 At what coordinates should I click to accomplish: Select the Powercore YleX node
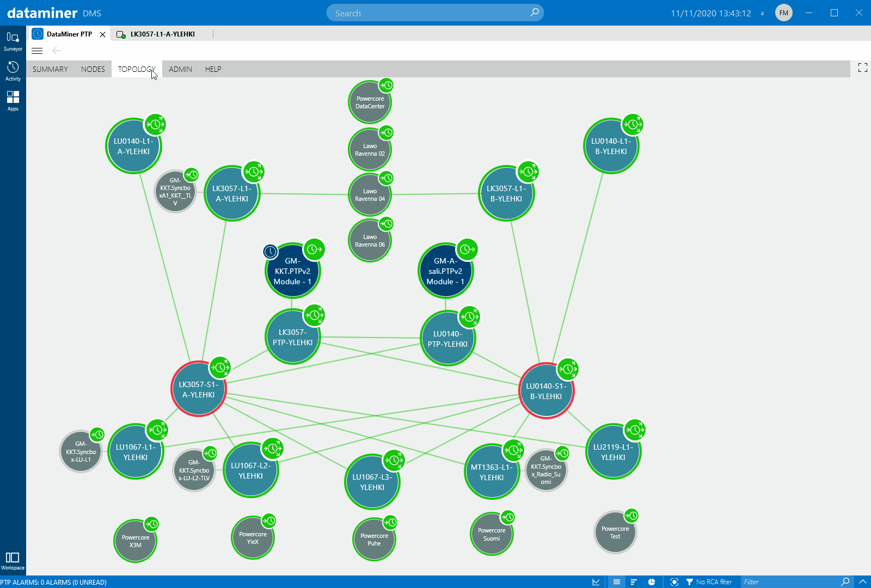[x=253, y=538]
